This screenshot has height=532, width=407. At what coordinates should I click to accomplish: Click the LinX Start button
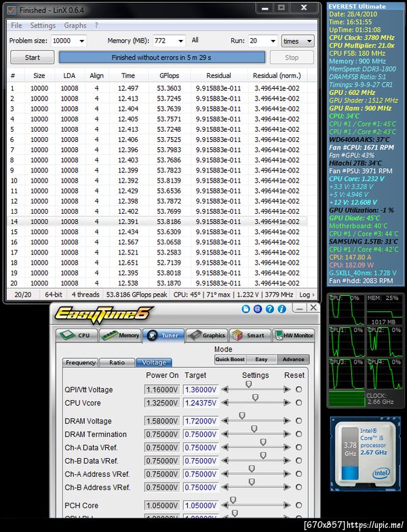point(33,57)
